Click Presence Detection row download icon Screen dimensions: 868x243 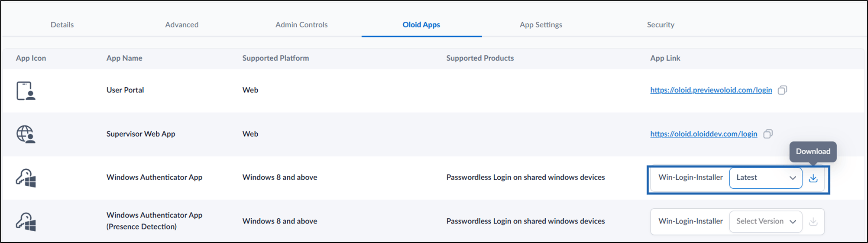point(813,222)
